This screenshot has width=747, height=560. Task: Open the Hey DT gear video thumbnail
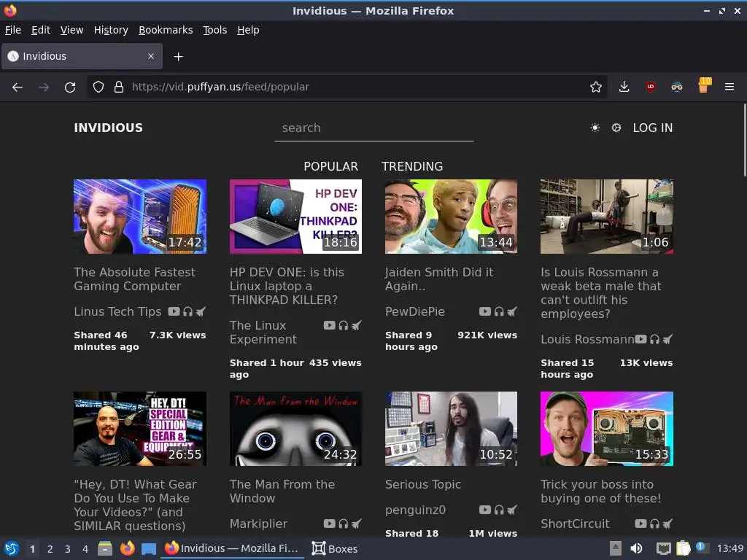tap(140, 429)
